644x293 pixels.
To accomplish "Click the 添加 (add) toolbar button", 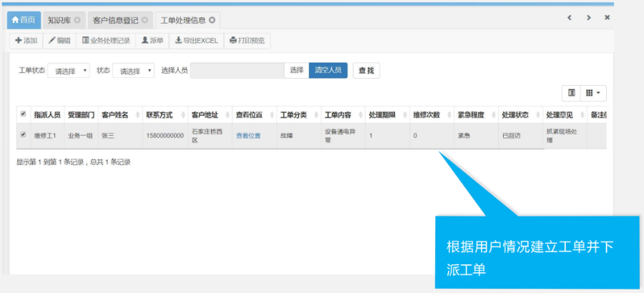I will coord(26,41).
